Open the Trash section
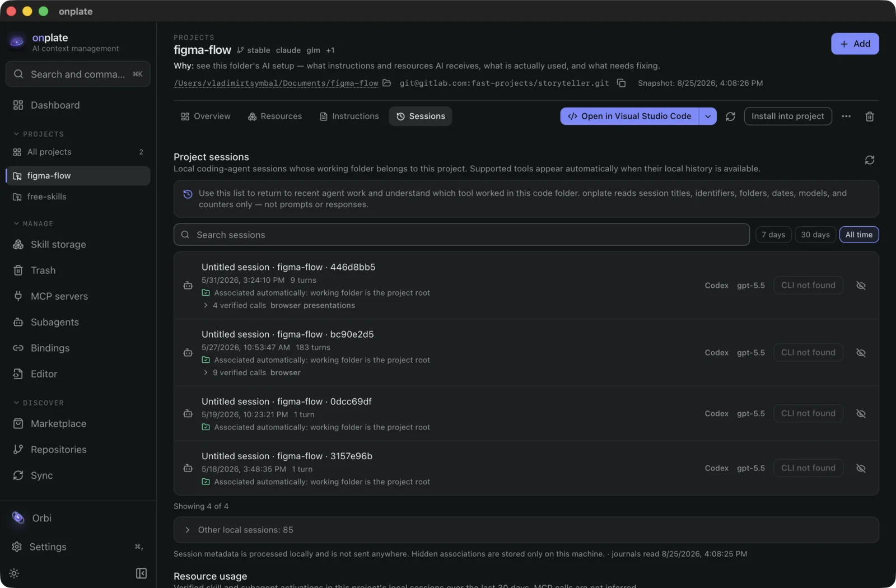Image resolution: width=896 pixels, height=588 pixels. pos(78,270)
